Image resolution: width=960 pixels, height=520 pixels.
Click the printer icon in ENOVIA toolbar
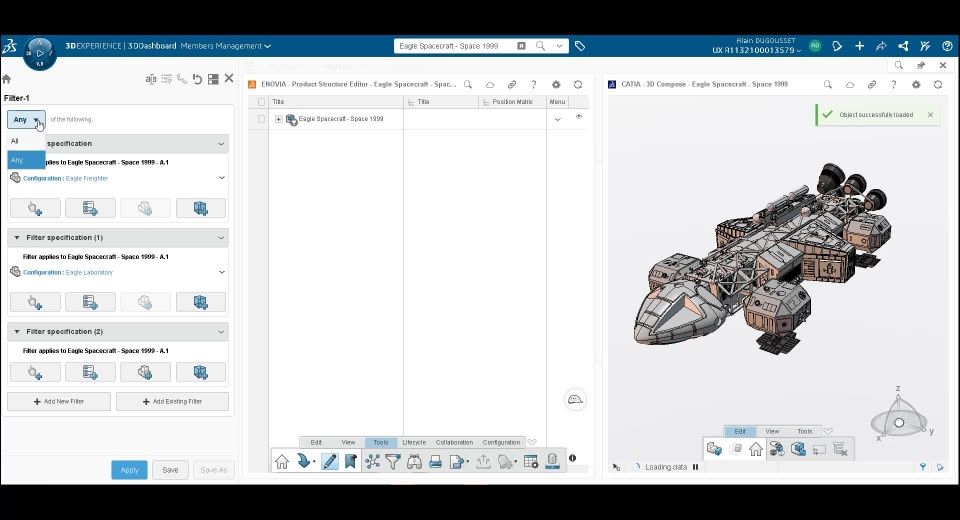(435, 462)
